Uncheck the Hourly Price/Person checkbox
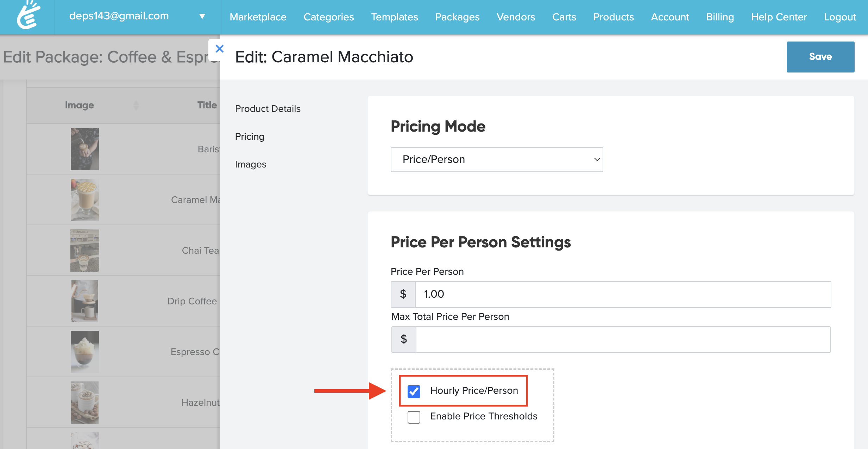This screenshot has width=868, height=449. [x=414, y=391]
